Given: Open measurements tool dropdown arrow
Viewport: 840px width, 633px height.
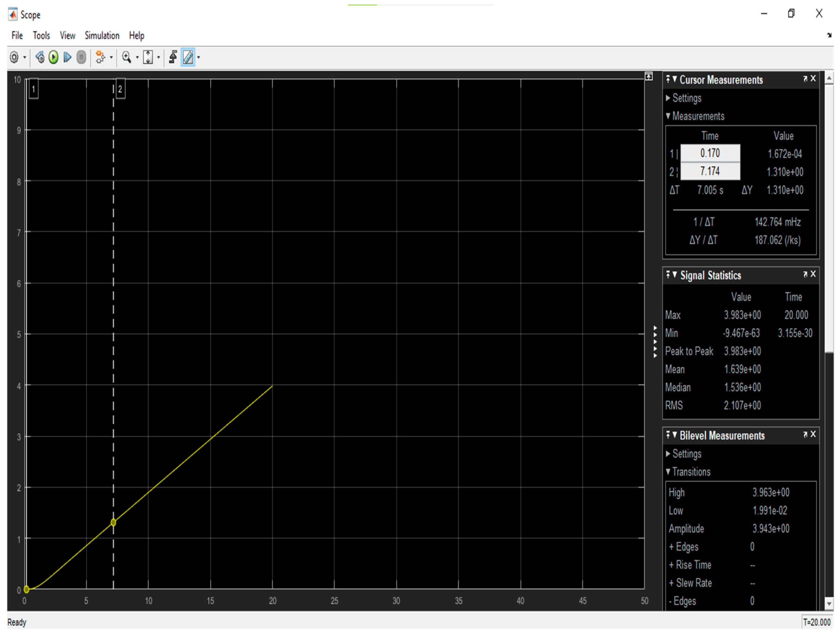Looking at the screenshot, I should (x=198, y=58).
